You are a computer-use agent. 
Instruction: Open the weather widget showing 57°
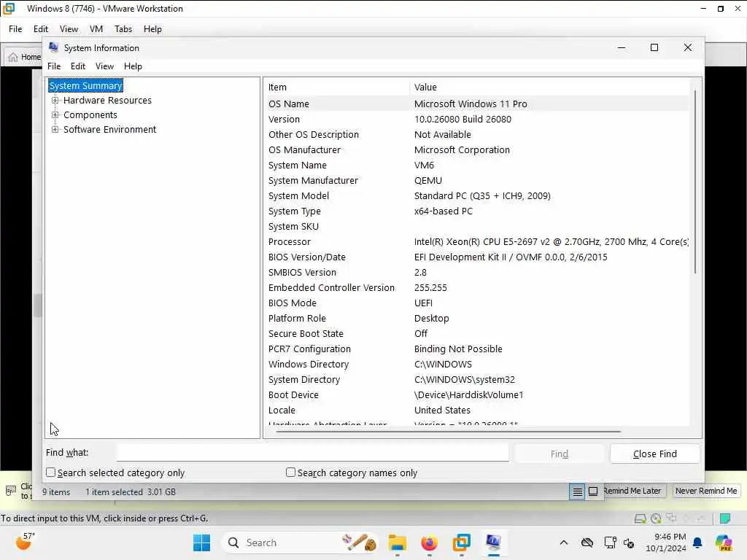pyautogui.click(x=25, y=542)
